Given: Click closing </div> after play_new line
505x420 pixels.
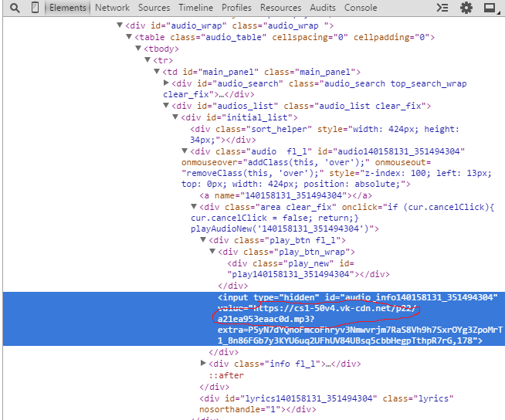Looking at the screenshot, I should pyautogui.click(x=233, y=286).
